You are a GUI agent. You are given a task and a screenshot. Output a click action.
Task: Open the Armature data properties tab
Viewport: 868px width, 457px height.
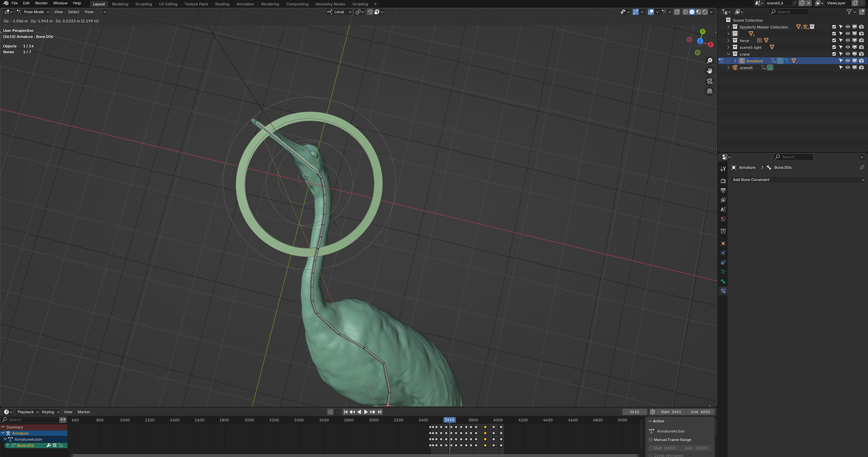pos(723,272)
